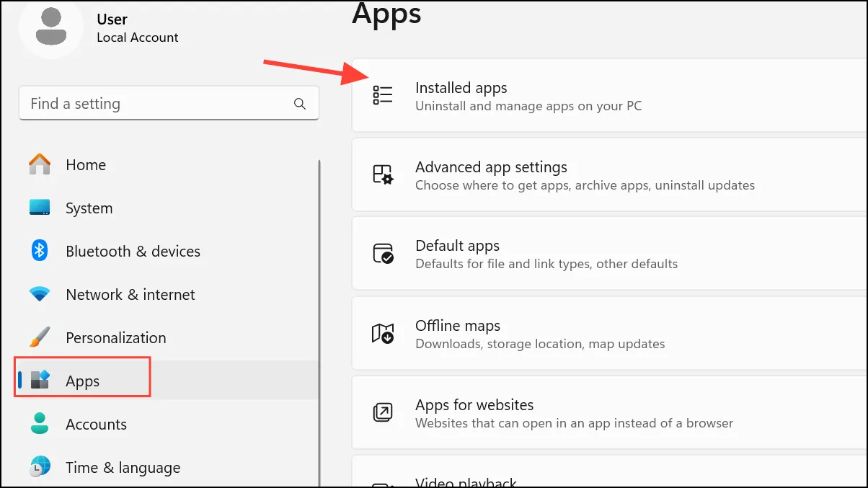Screen dimensions: 868x488
Task: Open Bluetooth & devices section
Action: click(x=166, y=252)
